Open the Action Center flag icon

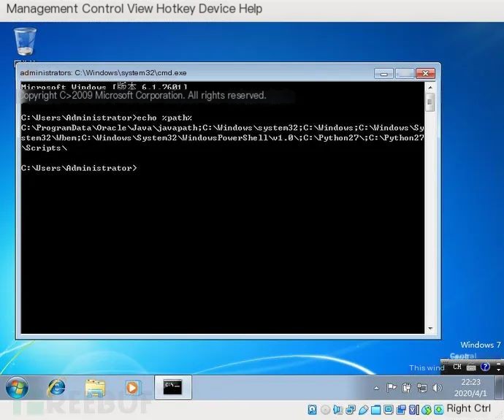click(x=391, y=388)
